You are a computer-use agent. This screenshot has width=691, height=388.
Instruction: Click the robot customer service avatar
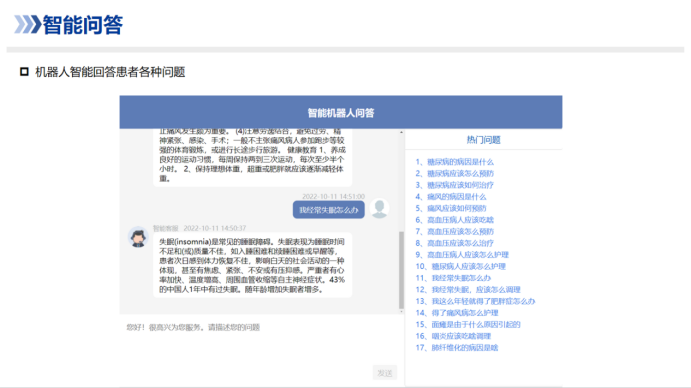point(138,237)
